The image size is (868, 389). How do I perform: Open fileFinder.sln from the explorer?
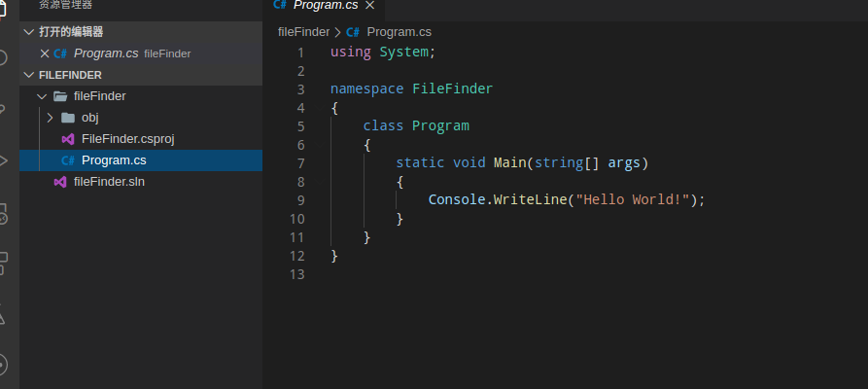coord(109,182)
